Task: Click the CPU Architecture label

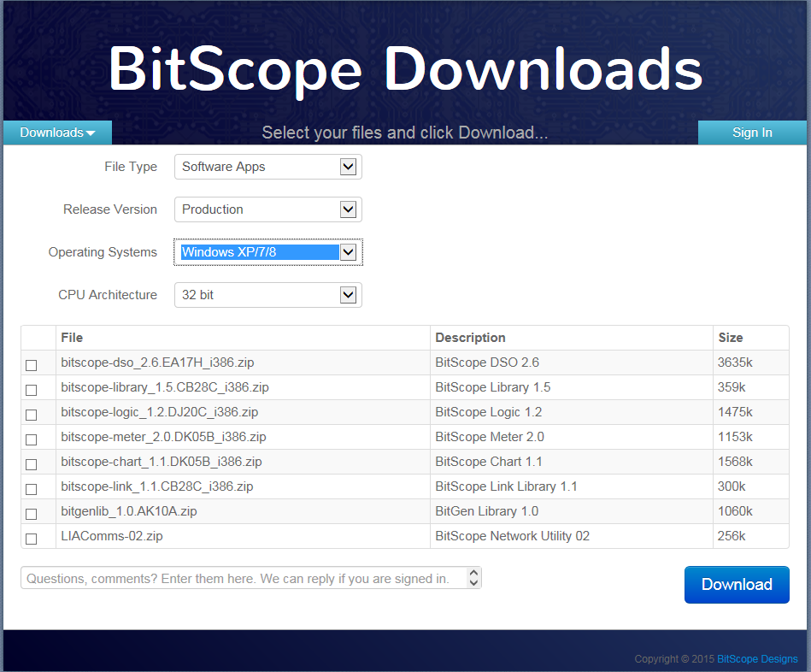Action: coord(108,295)
